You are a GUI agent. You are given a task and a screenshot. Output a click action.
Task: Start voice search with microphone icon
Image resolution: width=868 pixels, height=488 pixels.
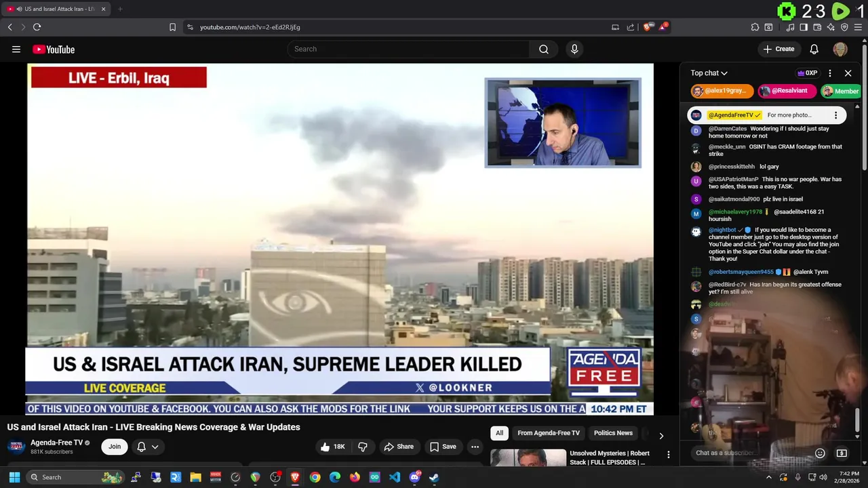click(x=574, y=49)
